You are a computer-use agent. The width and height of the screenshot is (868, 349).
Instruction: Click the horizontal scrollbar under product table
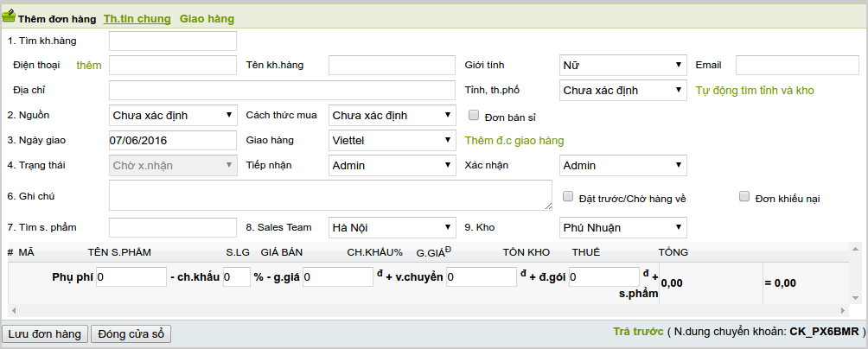pyautogui.click(x=432, y=309)
